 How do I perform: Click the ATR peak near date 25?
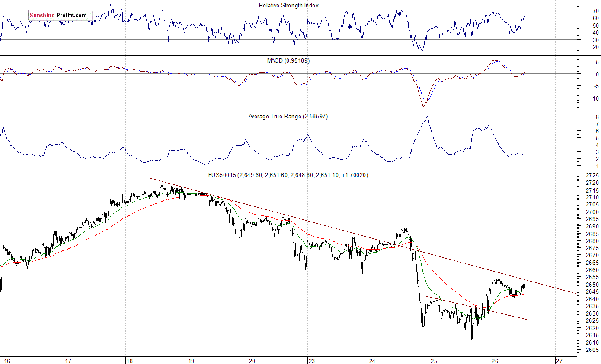click(427, 116)
